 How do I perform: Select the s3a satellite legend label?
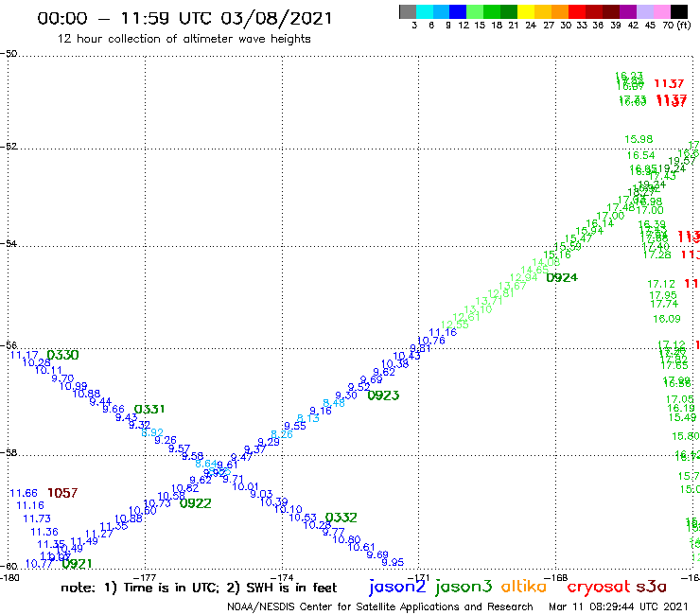click(x=651, y=587)
